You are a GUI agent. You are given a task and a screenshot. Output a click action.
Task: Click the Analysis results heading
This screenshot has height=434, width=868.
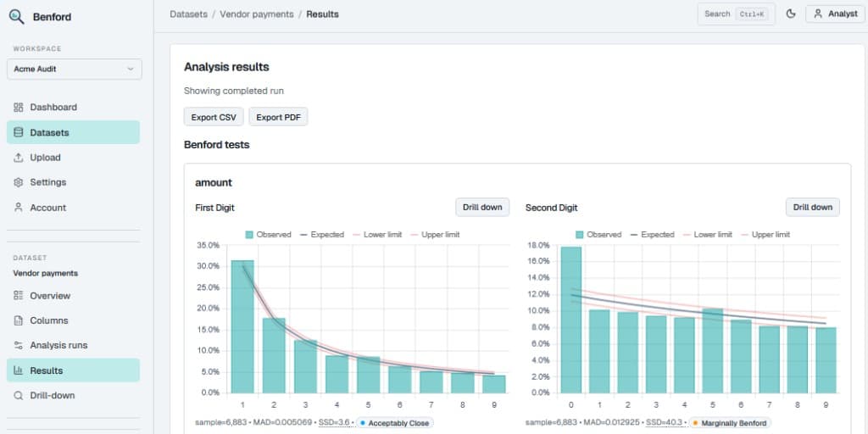click(226, 67)
